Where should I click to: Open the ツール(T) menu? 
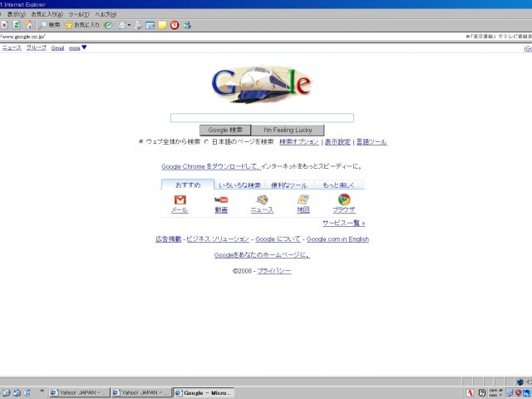[79, 14]
